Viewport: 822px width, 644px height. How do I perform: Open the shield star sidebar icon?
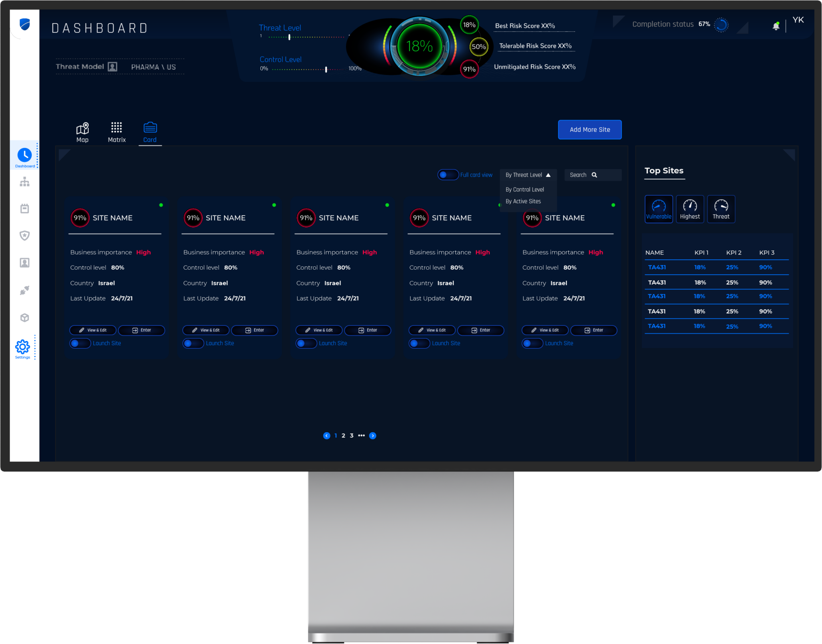point(24,236)
